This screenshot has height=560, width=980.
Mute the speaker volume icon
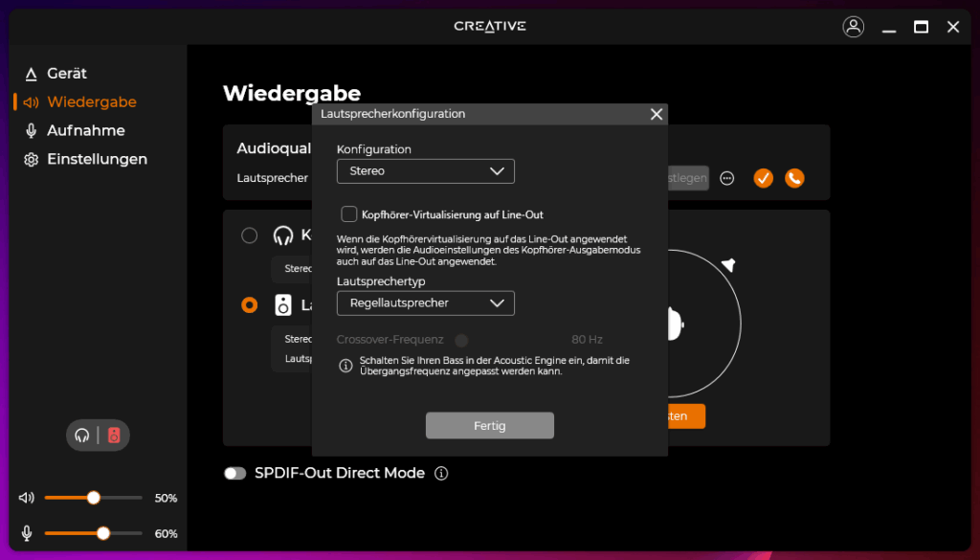(27, 498)
